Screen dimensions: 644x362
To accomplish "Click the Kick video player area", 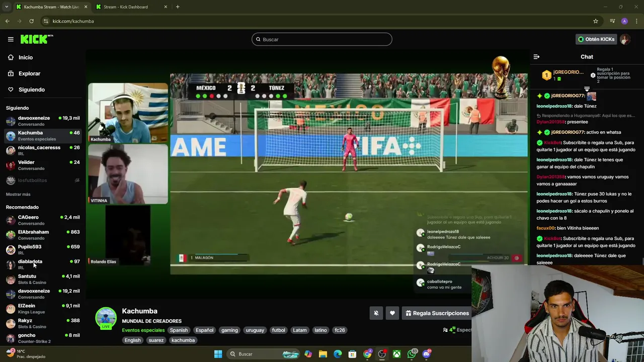I will tap(307, 174).
